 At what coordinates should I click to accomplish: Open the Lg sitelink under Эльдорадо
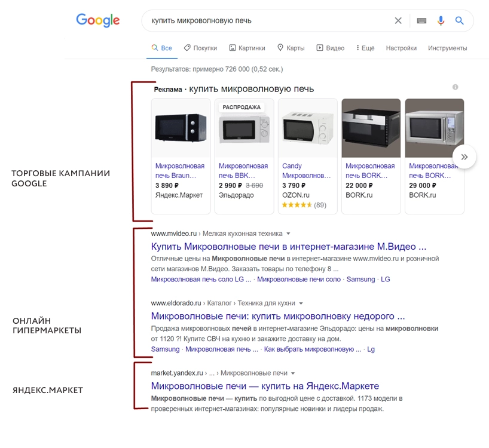click(x=371, y=349)
